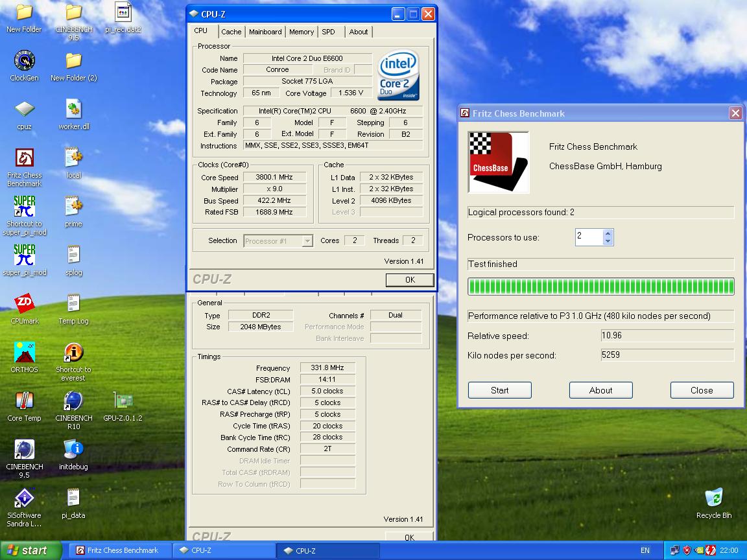Open Shortcut to everest icon
The height and width of the screenshot is (560, 747).
click(x=73, y=362)
